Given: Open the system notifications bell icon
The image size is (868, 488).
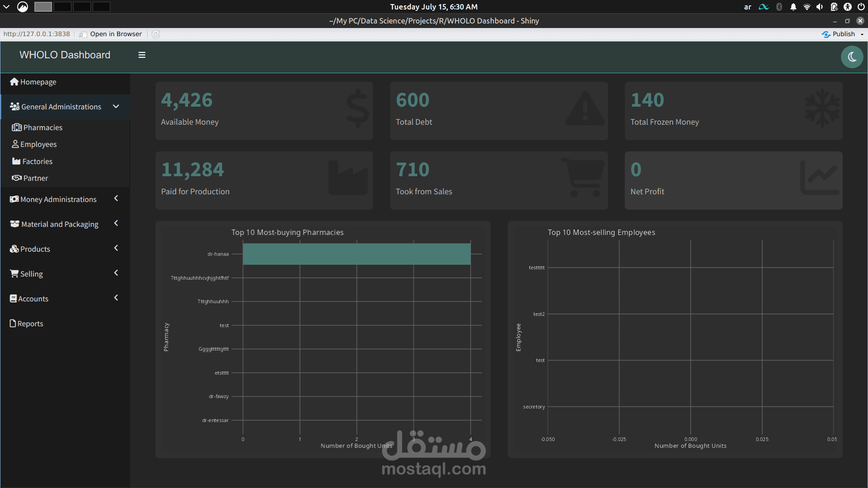Looking at the screenshot, I should click(793, 7).
